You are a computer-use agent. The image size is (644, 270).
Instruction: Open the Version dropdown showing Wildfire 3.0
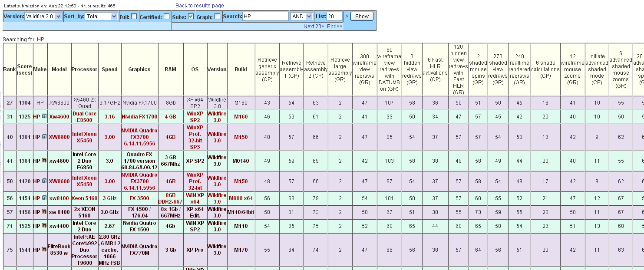[x=43, y=16]
